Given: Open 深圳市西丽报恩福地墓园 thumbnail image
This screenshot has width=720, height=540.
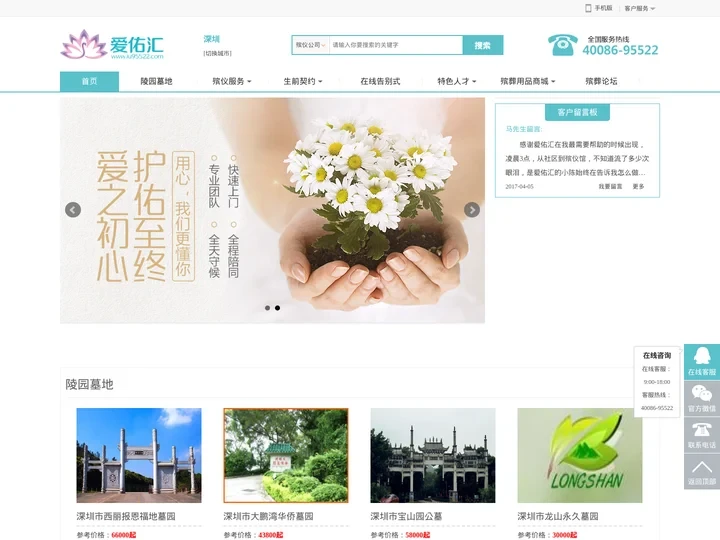Looking at the screenshot, I should [x=139, y=456].
